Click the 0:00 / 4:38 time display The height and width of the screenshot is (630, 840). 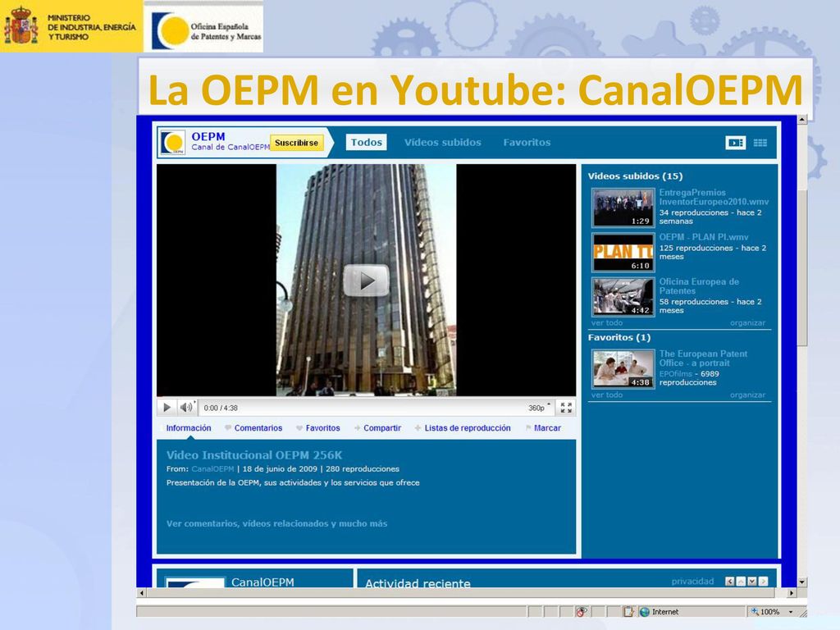click(221, 408)
